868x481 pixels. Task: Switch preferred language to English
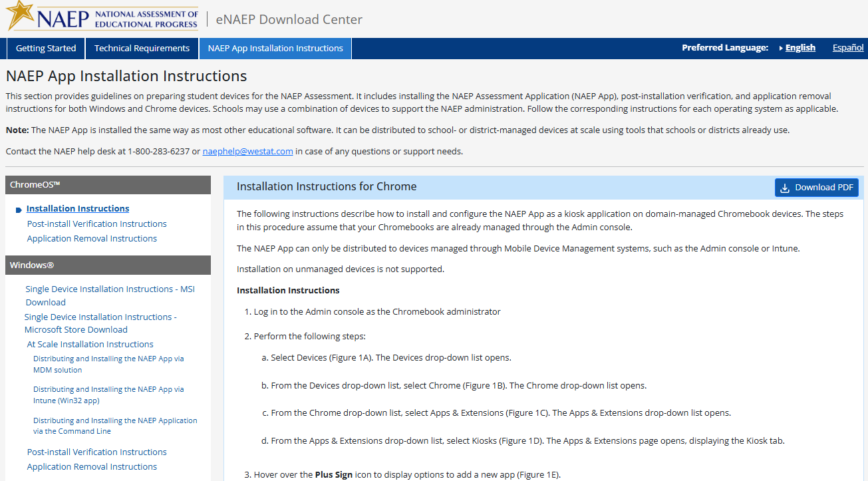799,48
